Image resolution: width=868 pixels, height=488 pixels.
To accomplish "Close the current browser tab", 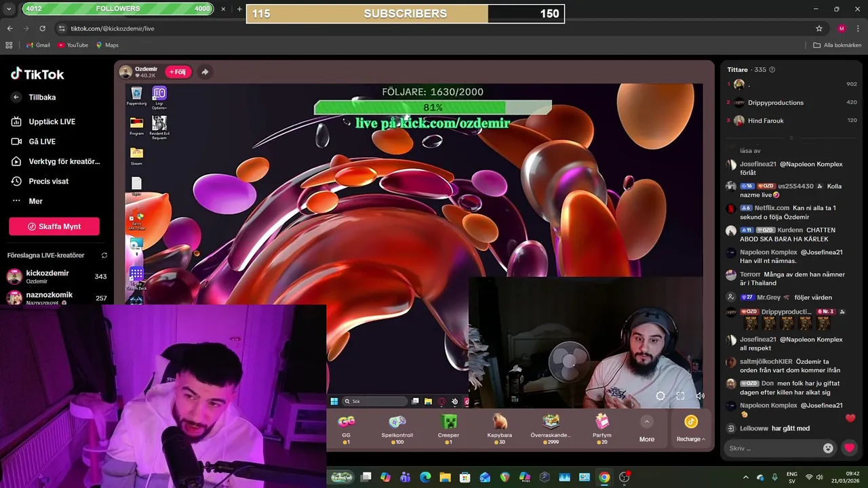I will 223,9.
